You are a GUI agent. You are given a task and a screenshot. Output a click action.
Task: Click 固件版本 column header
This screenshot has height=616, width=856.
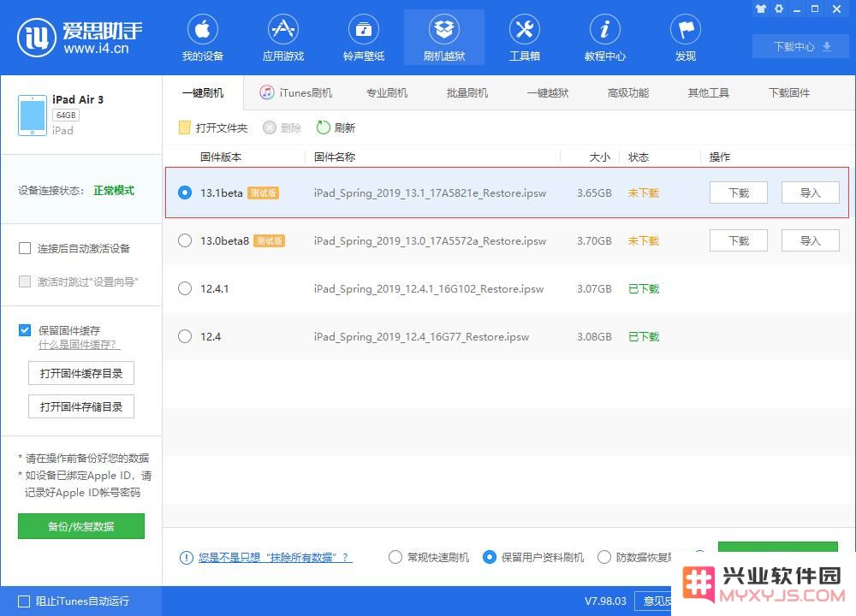[221, 157]
